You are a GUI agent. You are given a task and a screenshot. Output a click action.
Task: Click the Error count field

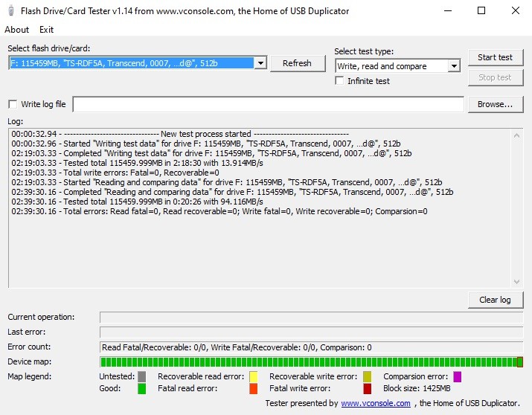point(311,347)
